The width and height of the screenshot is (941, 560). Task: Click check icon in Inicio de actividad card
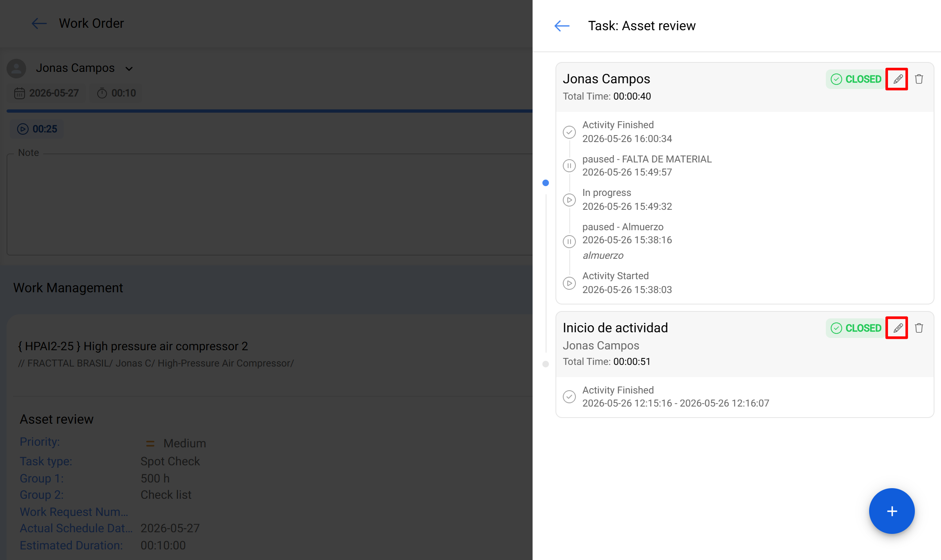click(x=569, y=397)
